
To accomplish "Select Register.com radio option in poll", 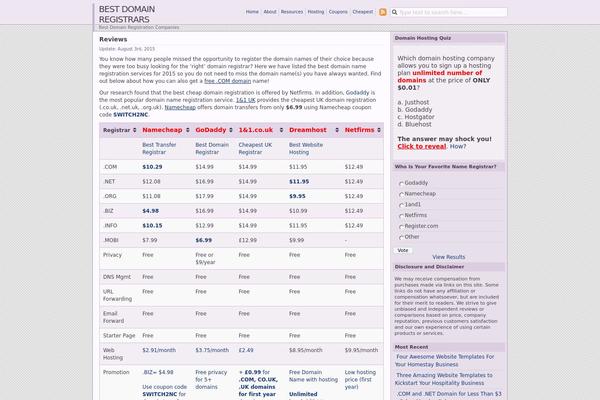I will 401,227.
